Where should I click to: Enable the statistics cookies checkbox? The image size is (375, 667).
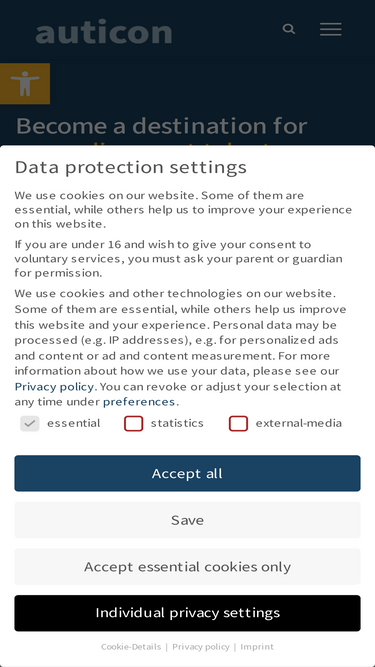click(134, 423)
